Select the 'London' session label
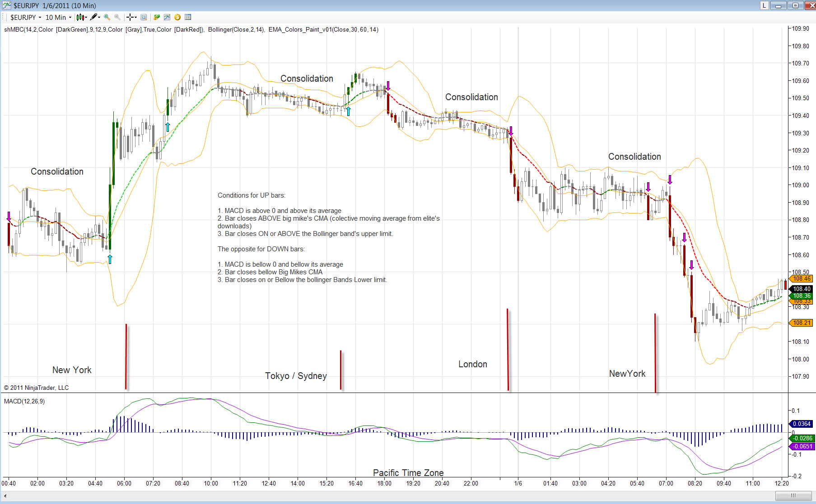 click(x=473, y=364)
